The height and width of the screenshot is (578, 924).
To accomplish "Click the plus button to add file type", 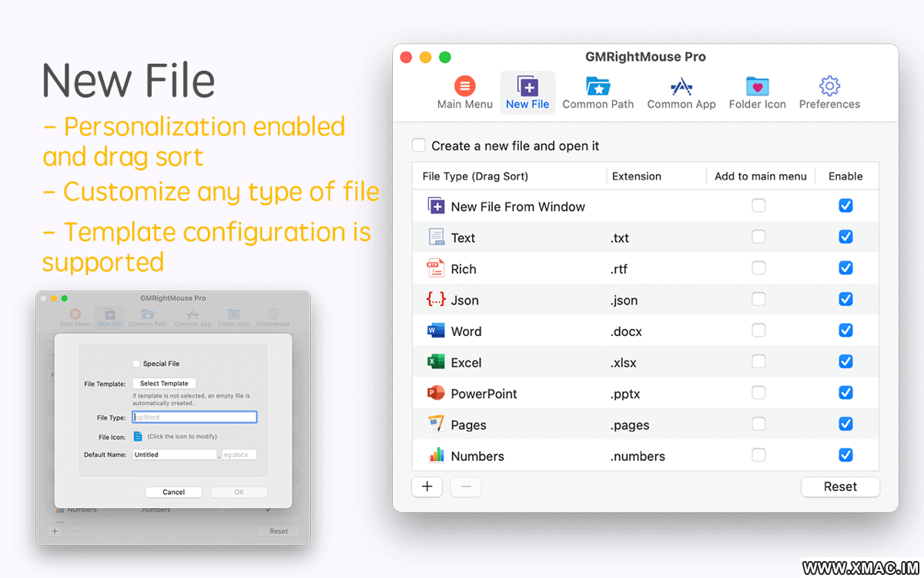I will coord(427,487).
